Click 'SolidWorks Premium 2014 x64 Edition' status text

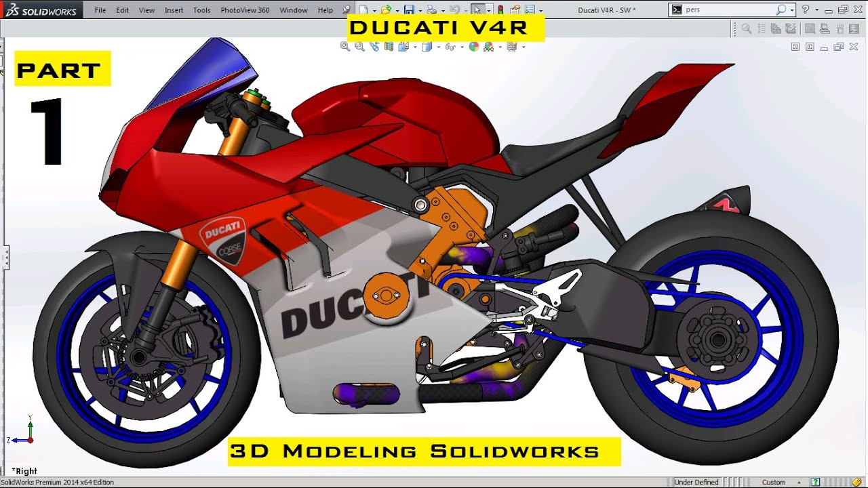pos(58,483)
